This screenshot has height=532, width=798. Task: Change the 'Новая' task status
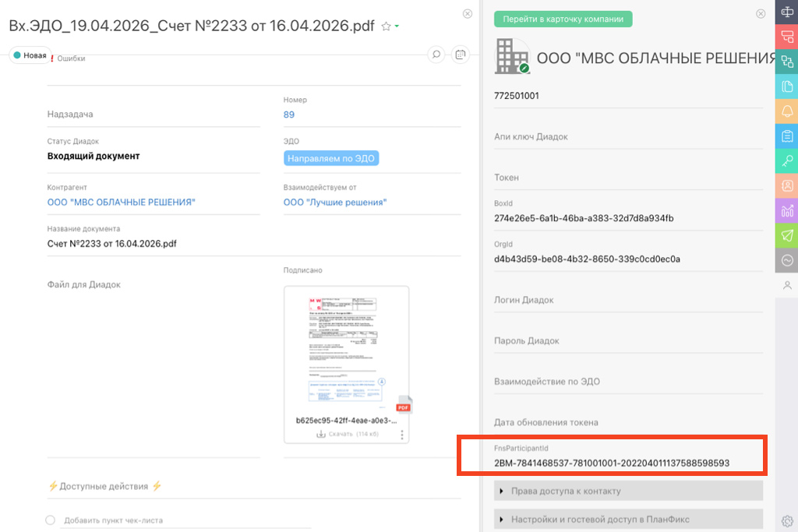click(x=30, y=55)
